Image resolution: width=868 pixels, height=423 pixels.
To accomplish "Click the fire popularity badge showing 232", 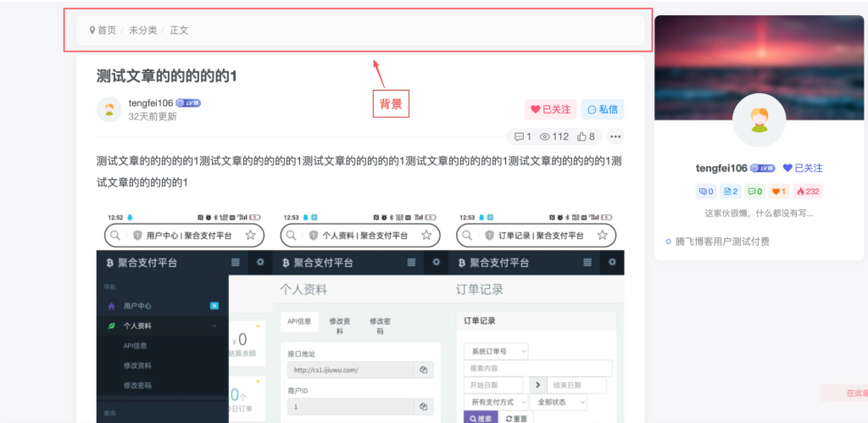I will [808, 192].
